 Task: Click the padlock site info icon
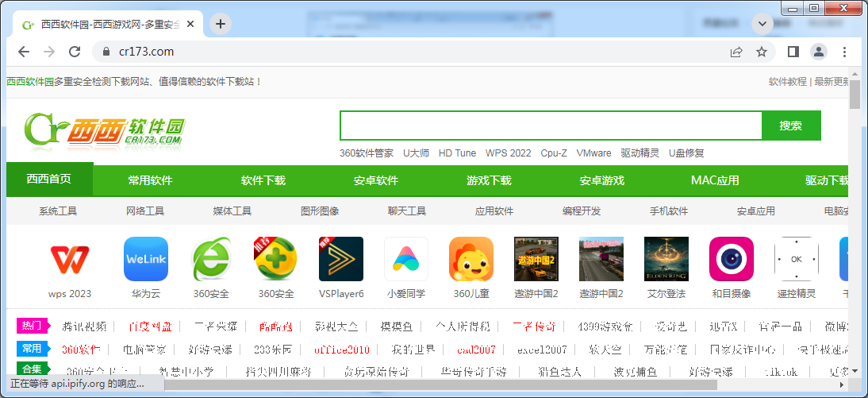(107, 52)
